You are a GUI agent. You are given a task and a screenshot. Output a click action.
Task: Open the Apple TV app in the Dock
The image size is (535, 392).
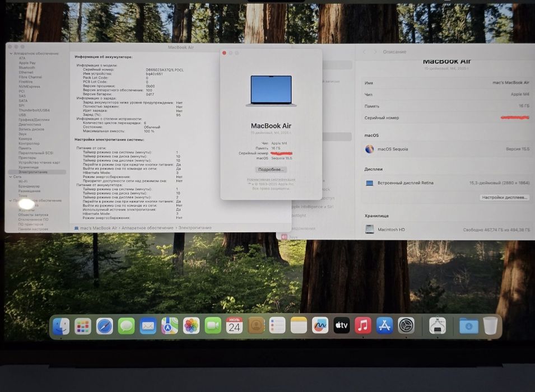[342, 326]
